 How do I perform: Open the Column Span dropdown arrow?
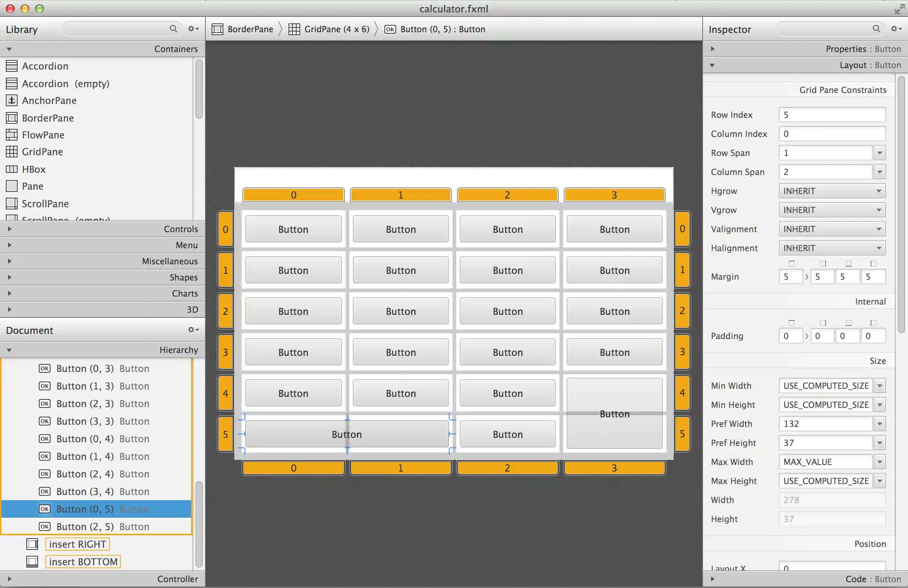879,172
